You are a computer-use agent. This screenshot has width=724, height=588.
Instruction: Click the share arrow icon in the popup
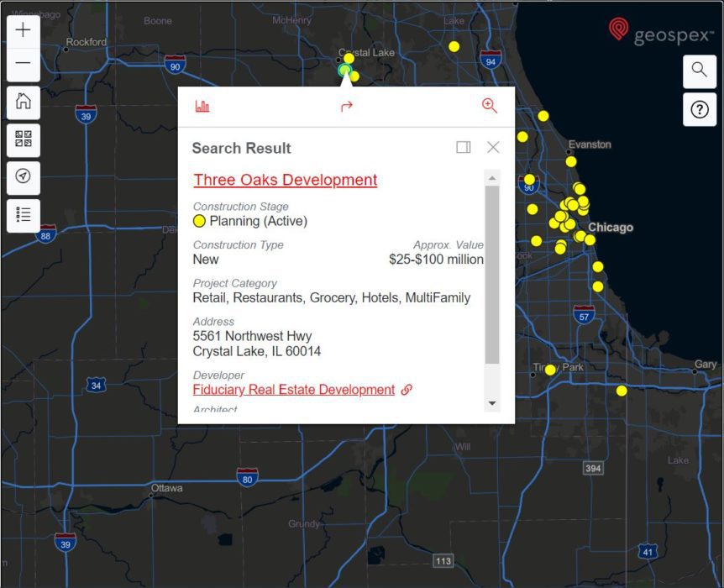[x=346, y=107]
